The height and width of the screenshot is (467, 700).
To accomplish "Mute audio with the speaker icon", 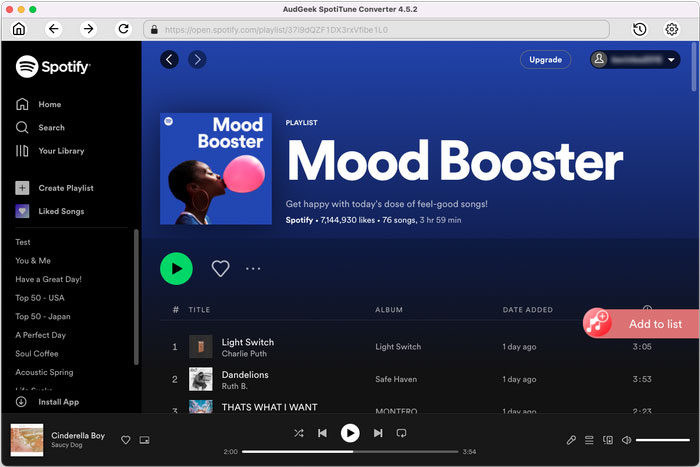I will point(626,440).
